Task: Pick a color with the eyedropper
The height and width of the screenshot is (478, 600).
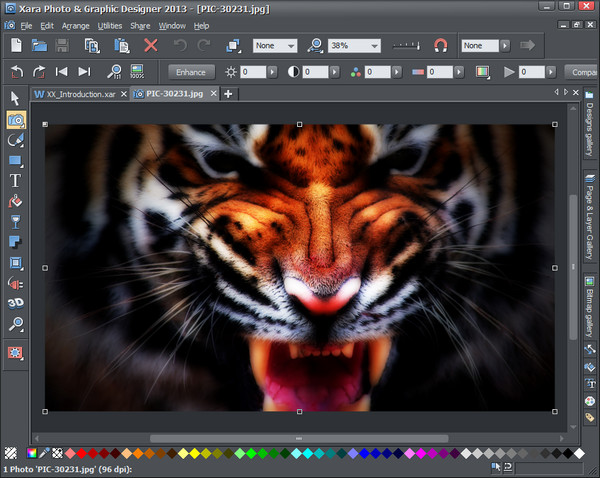Action: coord(44,453)
